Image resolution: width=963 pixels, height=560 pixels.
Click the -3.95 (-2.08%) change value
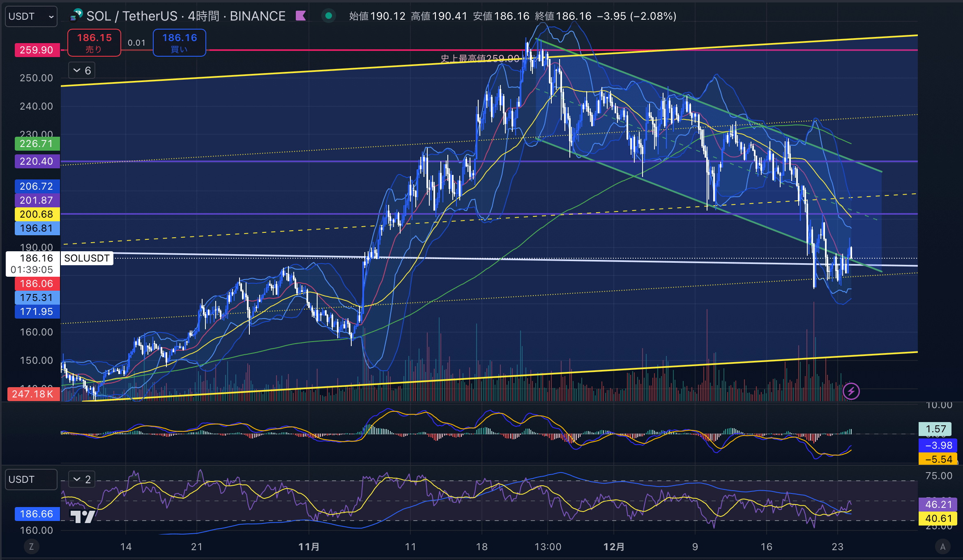636,16
